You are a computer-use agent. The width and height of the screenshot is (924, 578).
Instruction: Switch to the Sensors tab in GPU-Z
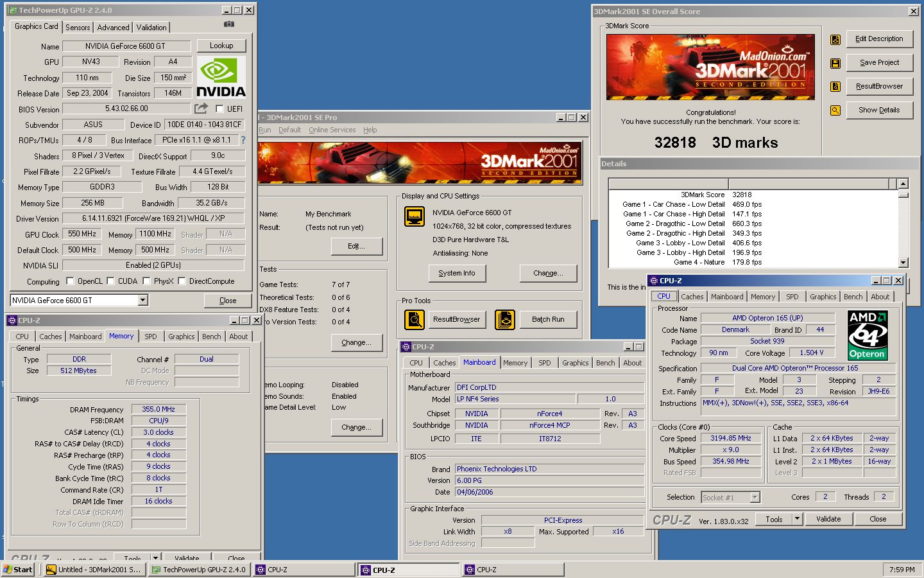[78, 28]
